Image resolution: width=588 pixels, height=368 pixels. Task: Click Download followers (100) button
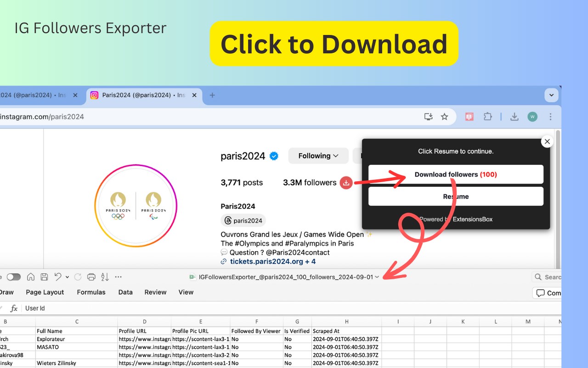(x=456, y=174)
